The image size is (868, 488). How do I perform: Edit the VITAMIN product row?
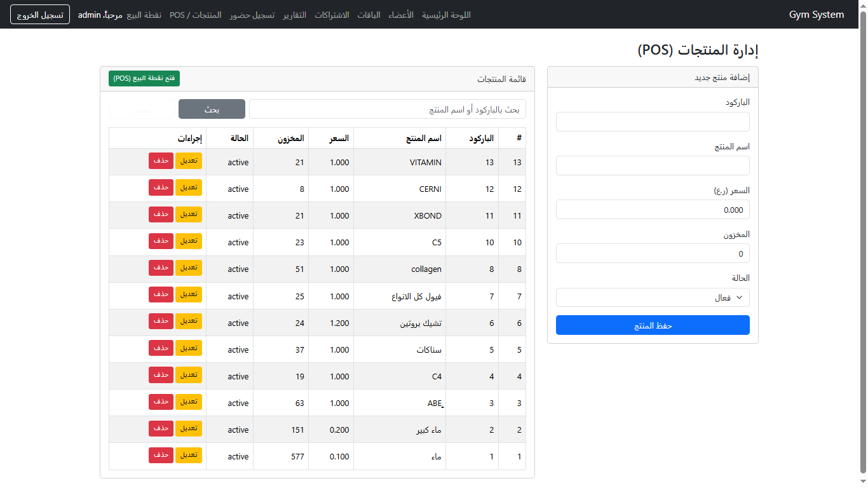coord(189,161)
